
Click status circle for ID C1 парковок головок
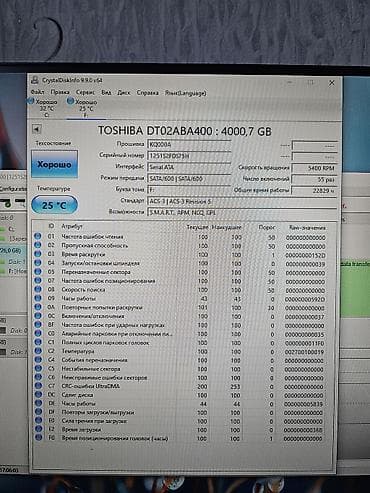(x=38, y=342)
